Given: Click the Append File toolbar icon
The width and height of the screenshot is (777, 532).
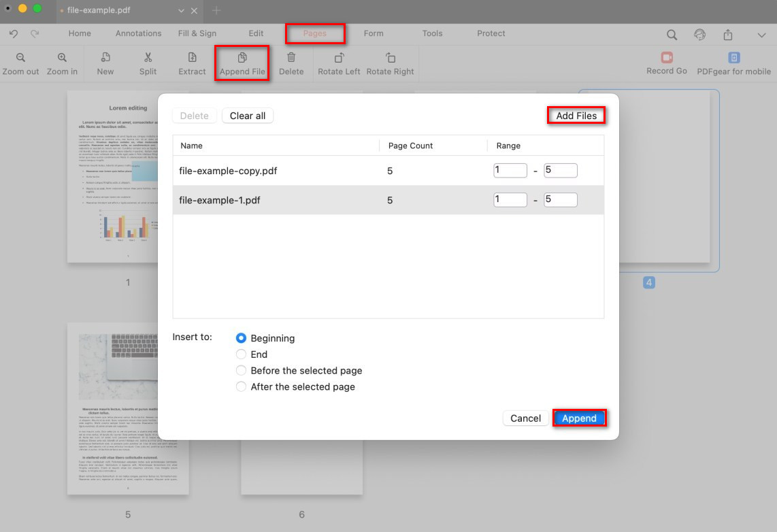Looking at the screenshot, I should click(x=242, y=59).
